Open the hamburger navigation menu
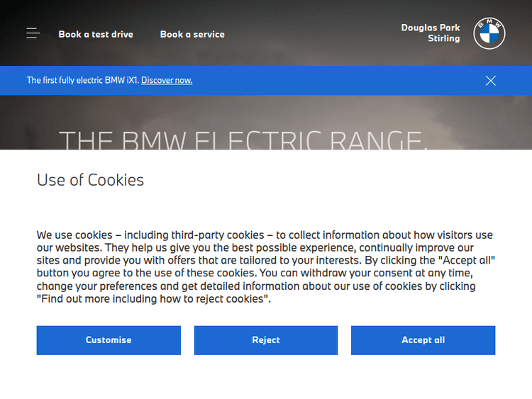The height and width of the screenshot is (399, 532). [33, 33]
